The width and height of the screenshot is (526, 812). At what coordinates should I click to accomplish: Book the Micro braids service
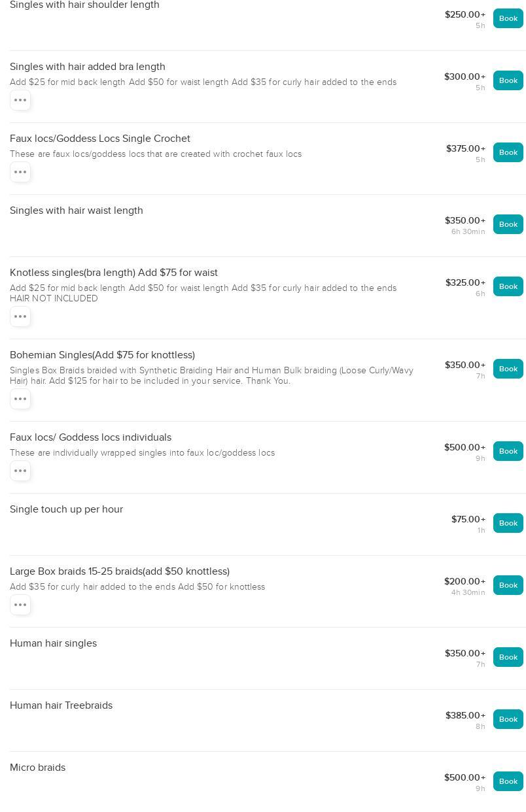508,781
